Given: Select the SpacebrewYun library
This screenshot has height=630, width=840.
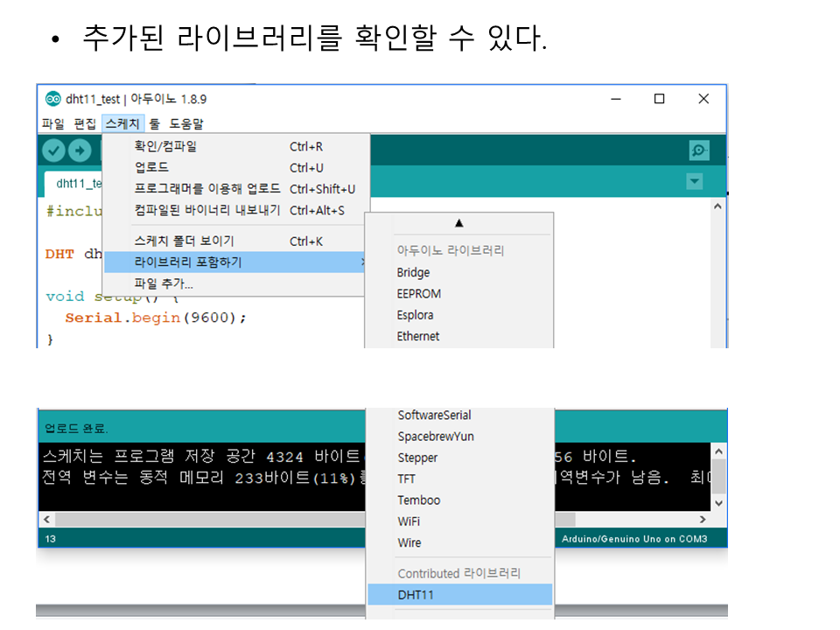Looking at the screenshot, I should 459,437.
